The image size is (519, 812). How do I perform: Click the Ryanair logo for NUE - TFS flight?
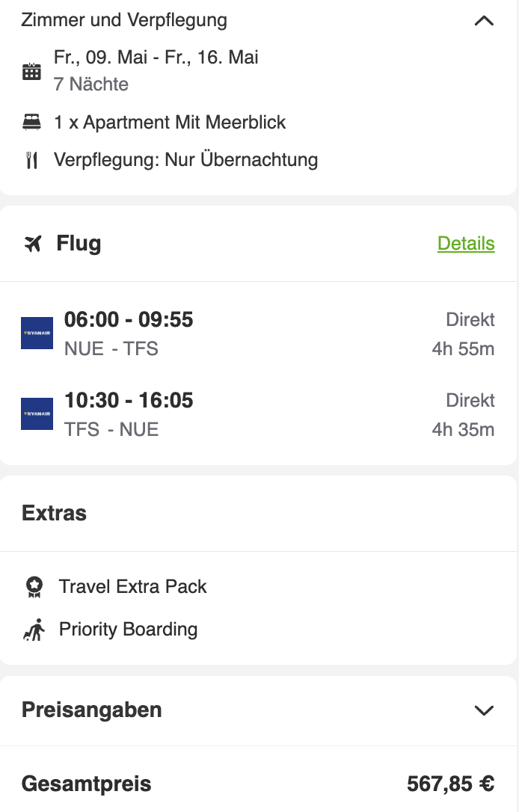coord(37,333)
